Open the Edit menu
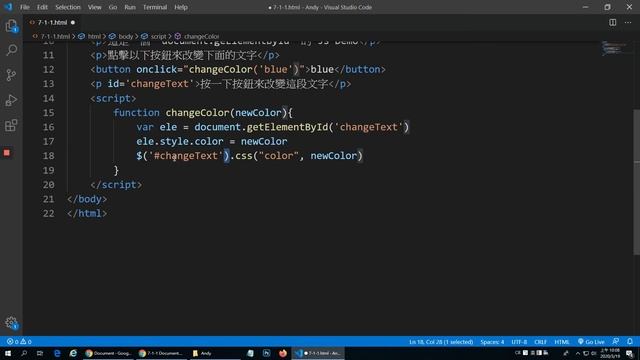The image size is (640, 360). [42, 7]
